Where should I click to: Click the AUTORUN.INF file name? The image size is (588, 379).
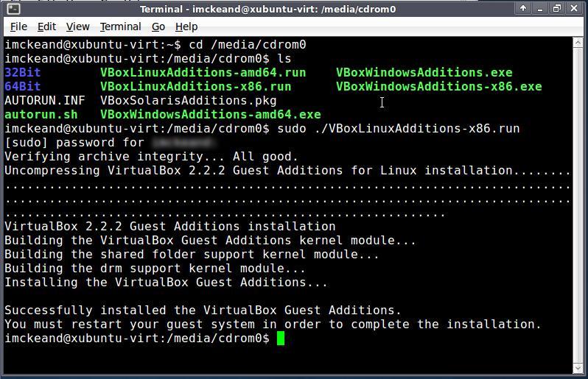point(45,100)
